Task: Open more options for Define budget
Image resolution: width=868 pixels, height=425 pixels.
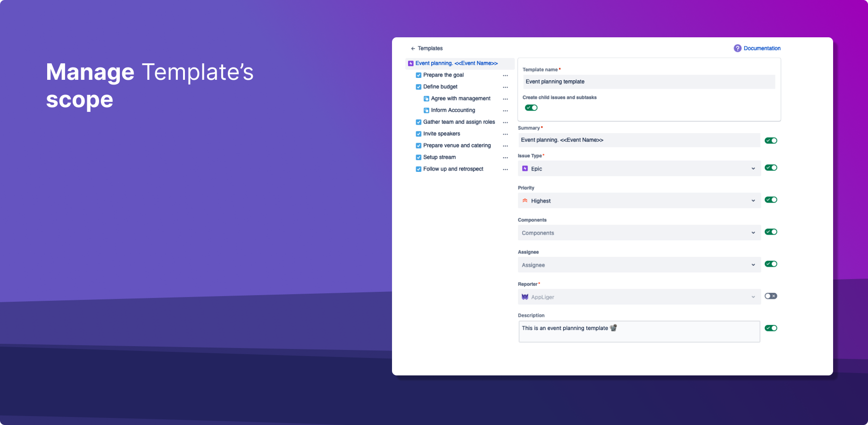Action: pos(505,87)
